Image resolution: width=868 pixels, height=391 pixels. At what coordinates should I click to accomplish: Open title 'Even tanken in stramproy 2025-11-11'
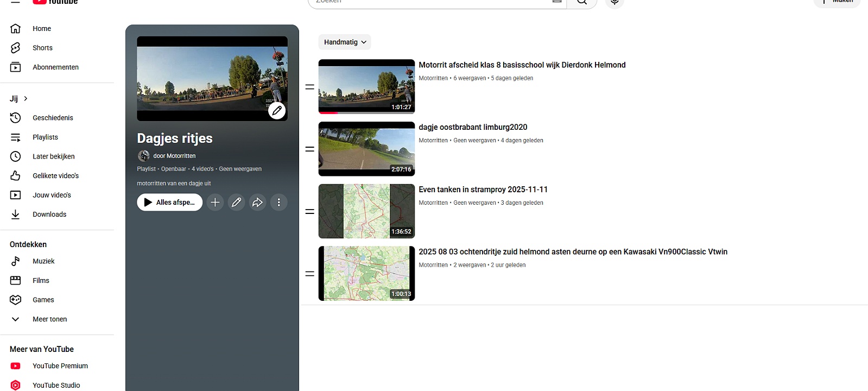point(483,190)
